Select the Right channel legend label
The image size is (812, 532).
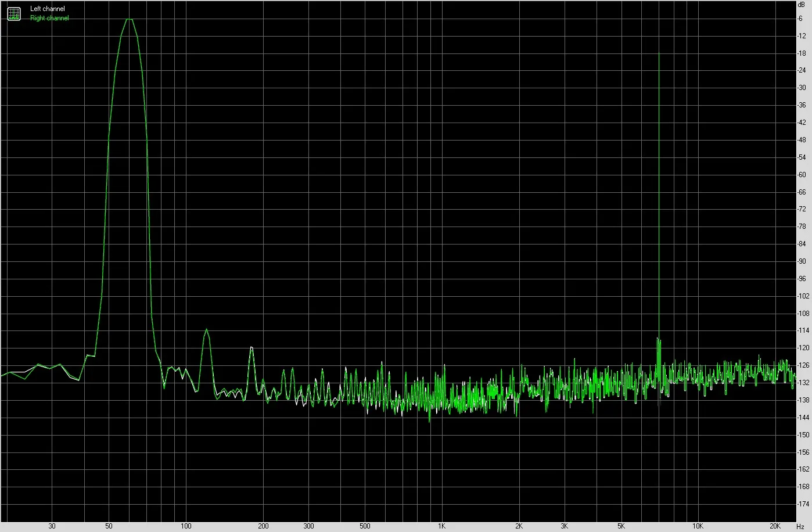pos(49,18)
